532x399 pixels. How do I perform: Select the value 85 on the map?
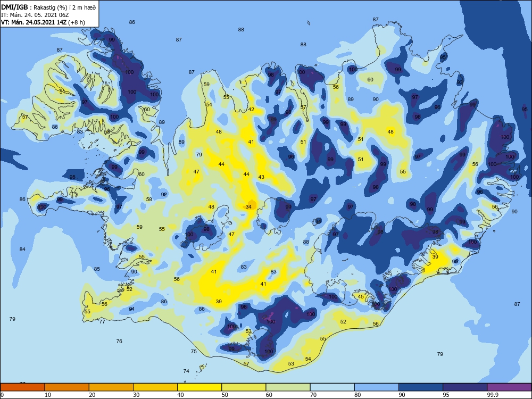pyautogui.click(x=97, y=269)
